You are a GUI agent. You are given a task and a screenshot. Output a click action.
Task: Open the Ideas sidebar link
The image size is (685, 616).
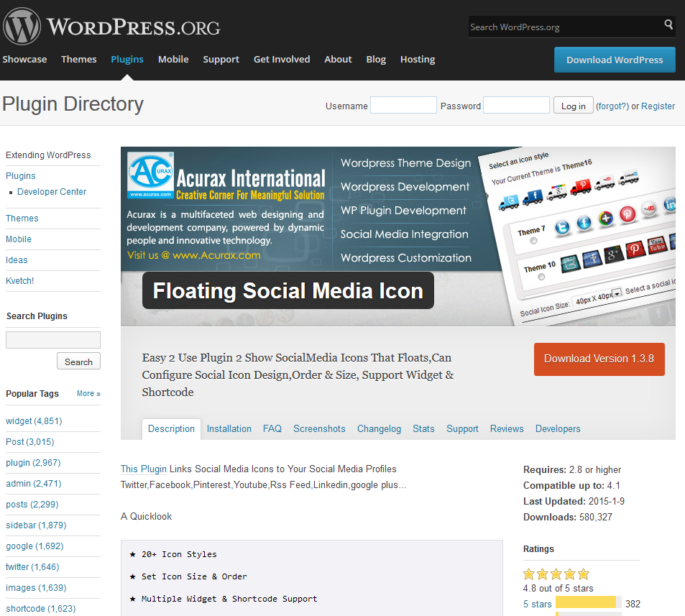pyautogui.click(x=17, y=260)
